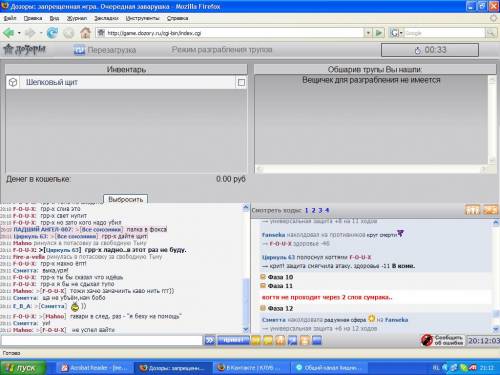This screenshot has width=500, height=375.
Task: Click the chat message input field
Action: (102, 340)
